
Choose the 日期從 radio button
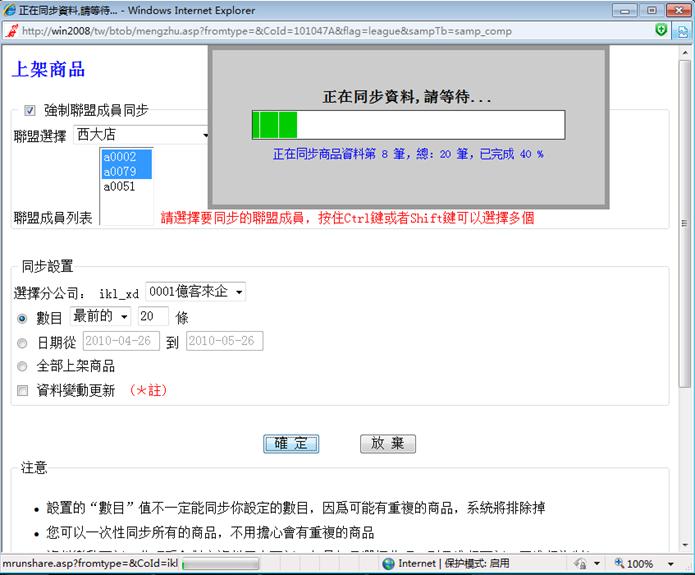23,342
